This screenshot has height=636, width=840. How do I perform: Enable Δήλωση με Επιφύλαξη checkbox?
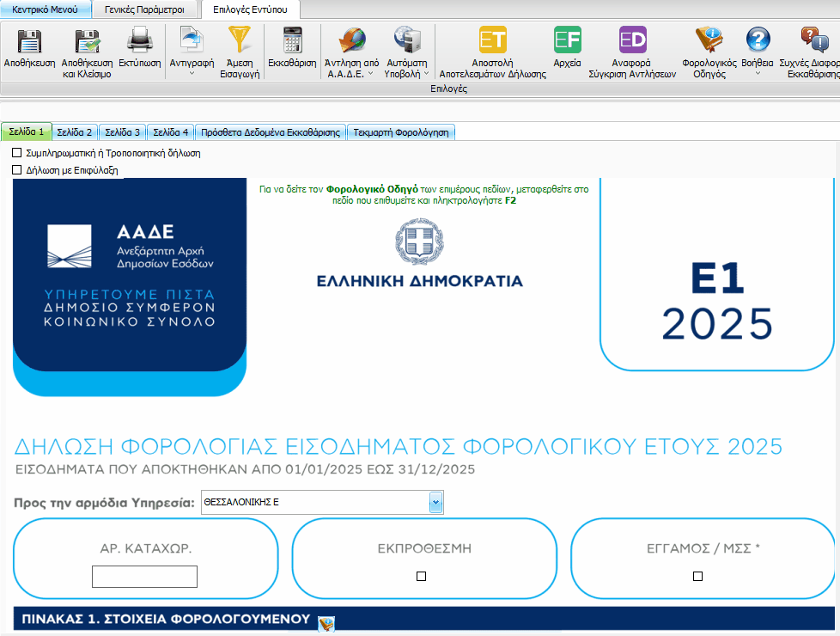coord(17,170)
